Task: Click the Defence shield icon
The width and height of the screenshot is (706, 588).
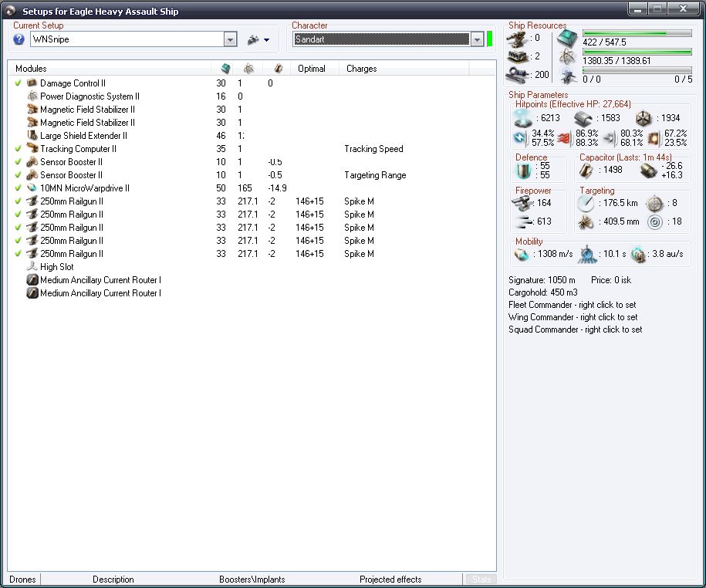Action: [x=524, y=171]
